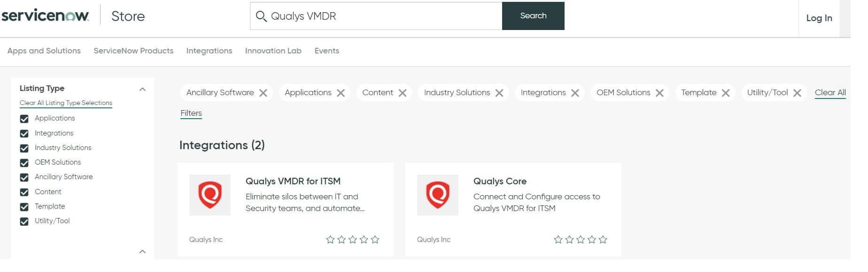Open Qualys Core listing title
The width and height of the screenshot is (868, 272).
click(500, 181)
